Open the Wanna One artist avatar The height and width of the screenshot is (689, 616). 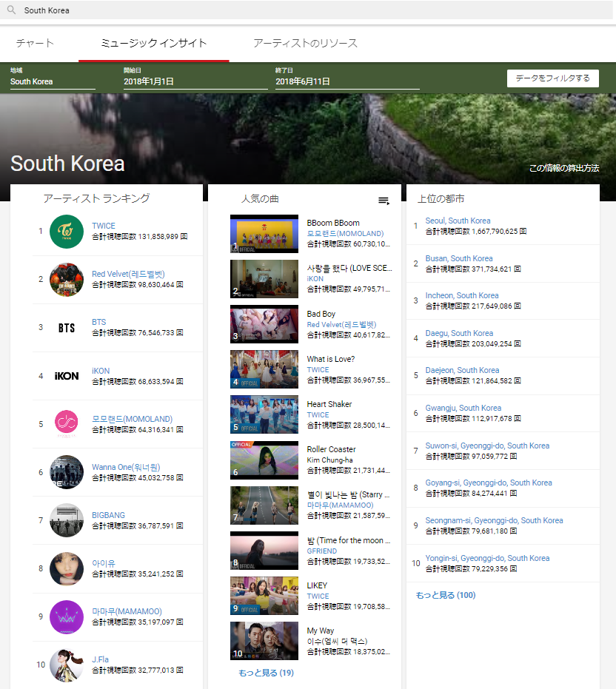(67, 472)
